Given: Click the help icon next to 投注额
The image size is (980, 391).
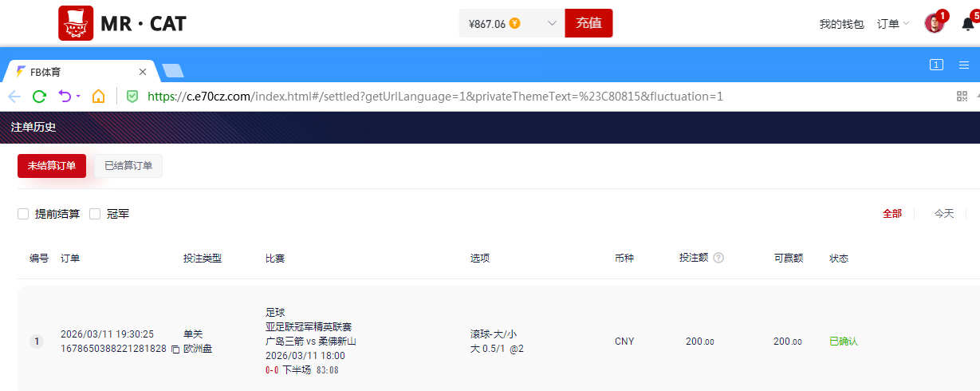Looking at the screenshot, I should [718, 258].
